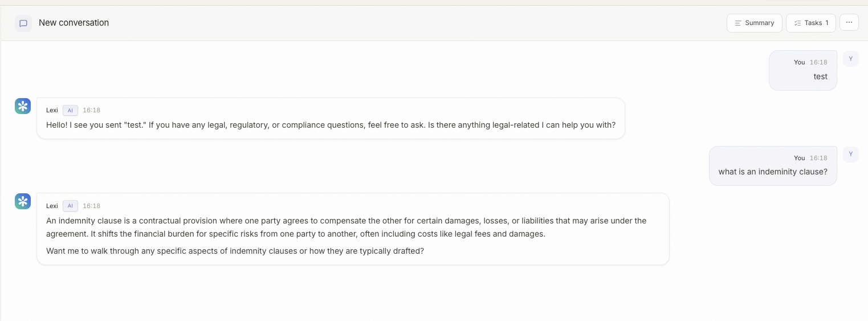Click the Y avatar beside the indemnity question
The width and height of the screenshot is (868, 321).
point(850,154)
